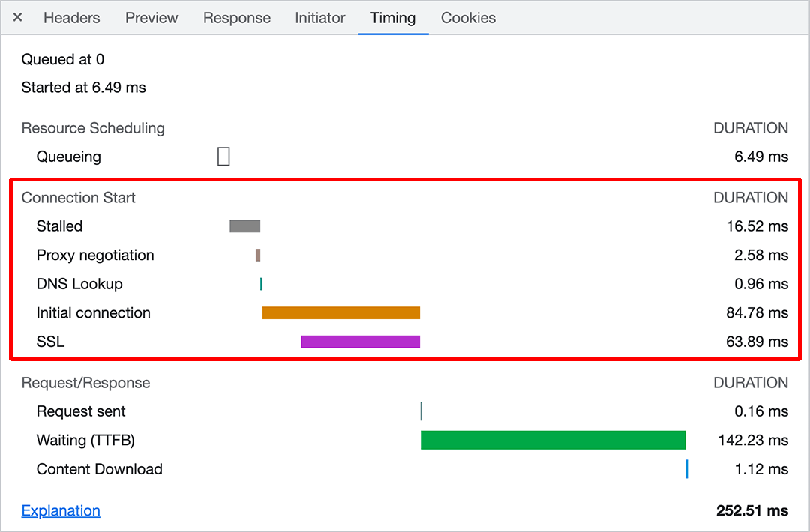810x532 pixels.
Task: Click the gray Stalled timing bar
Action: (244, 226)
